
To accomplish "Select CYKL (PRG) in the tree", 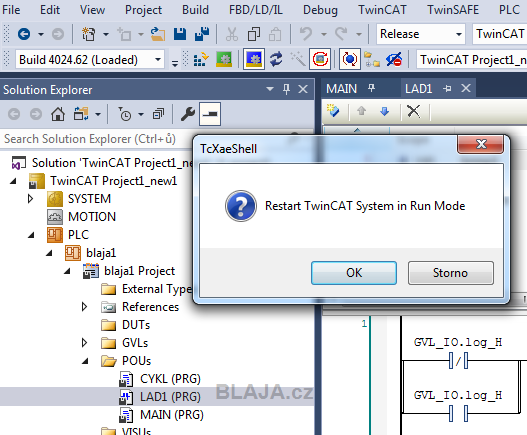I will click(x=170, y=379).
